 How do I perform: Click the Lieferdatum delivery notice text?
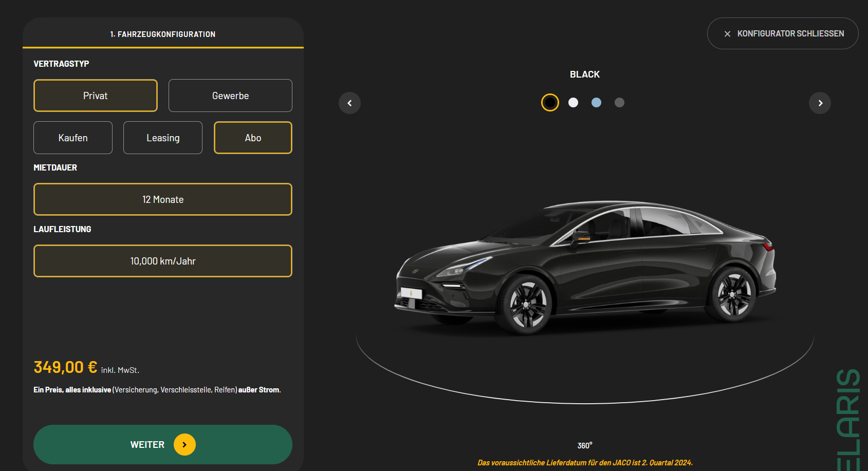585,463
